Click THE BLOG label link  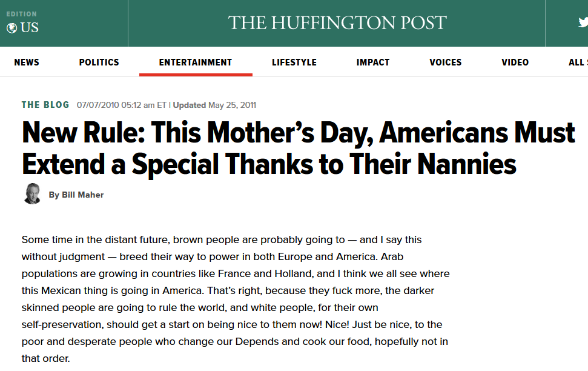(x=45, y=105)
